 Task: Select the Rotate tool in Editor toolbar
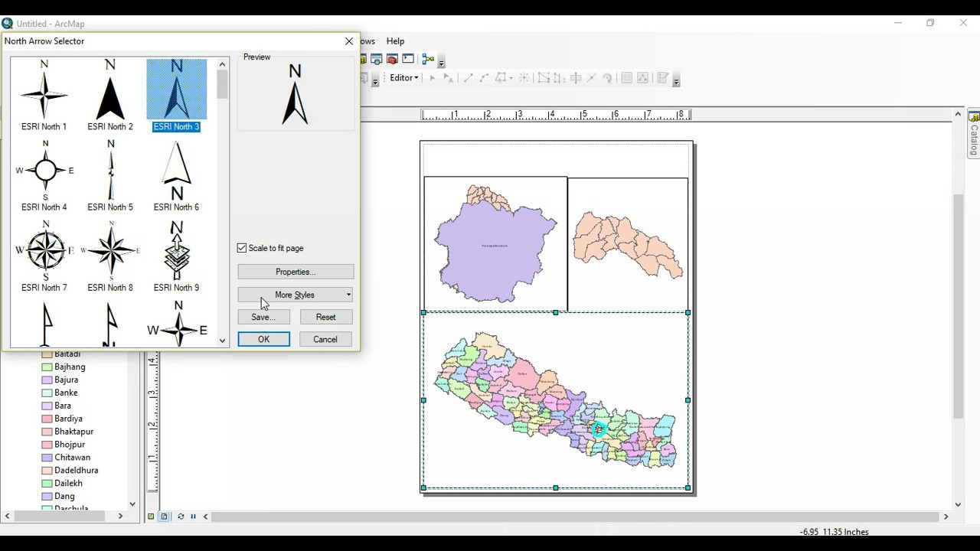tap(607, 78)
